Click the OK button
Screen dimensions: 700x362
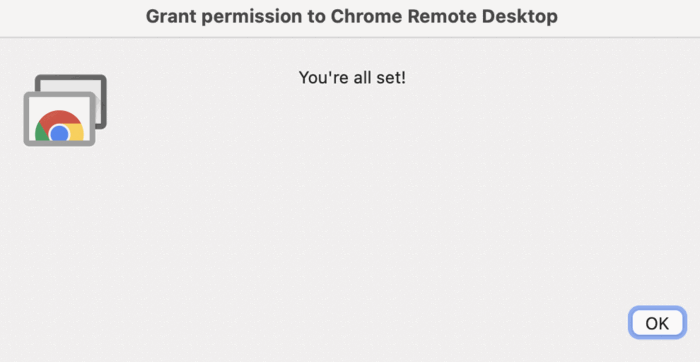[x=657, y=323]
